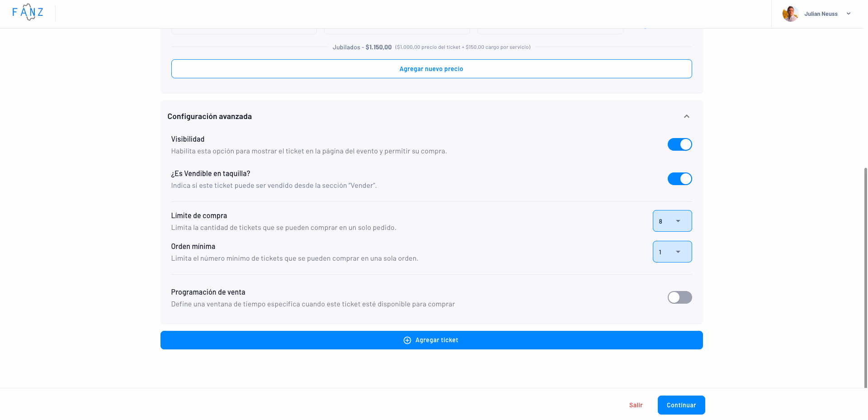Open the user menu chevron beside Julian Neuss
Image resolution: width=868 pixels, height=420 pixels.
pos(849,14)
